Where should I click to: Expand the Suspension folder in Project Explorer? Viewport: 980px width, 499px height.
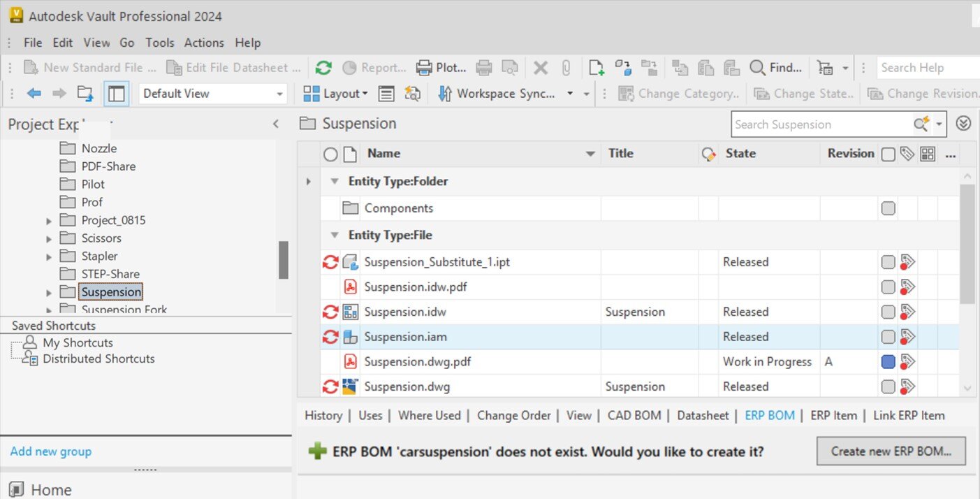48,291
